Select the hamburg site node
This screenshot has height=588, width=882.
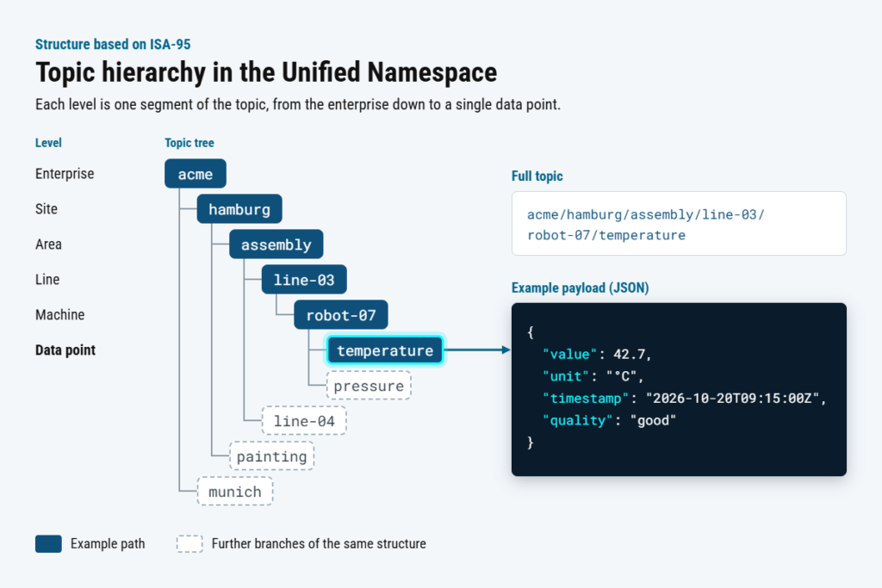point(239,209)
